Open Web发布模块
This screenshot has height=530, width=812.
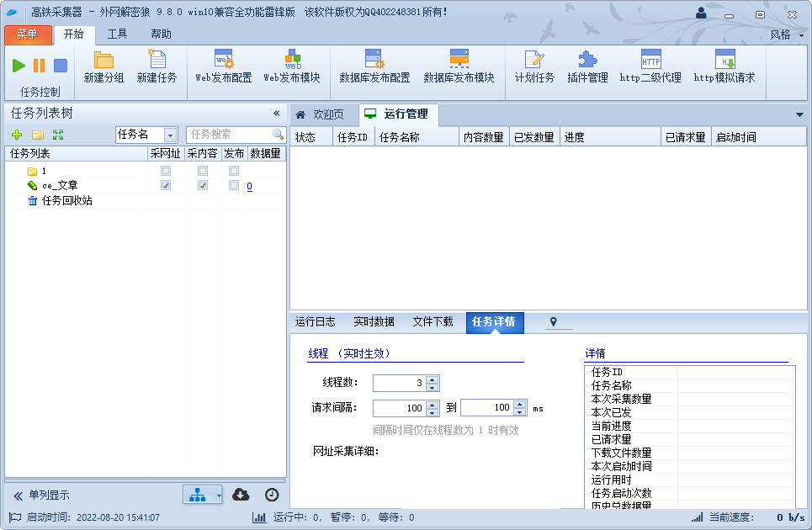(292, 67)
